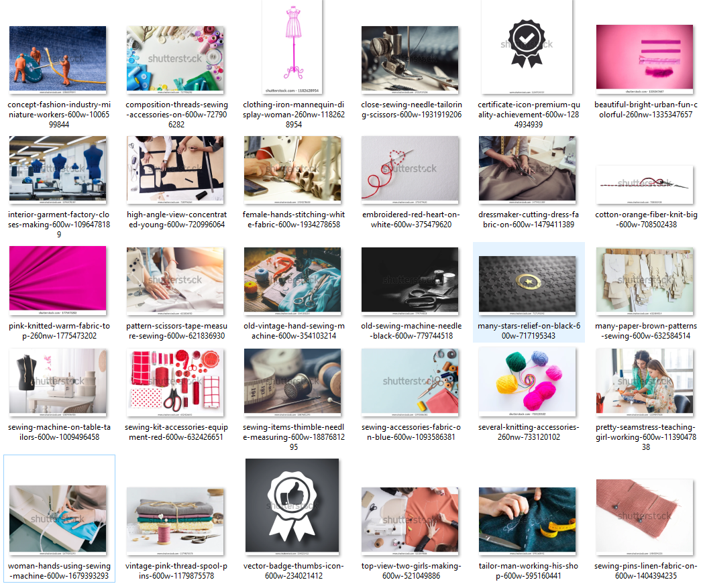Select the embroidered-red-heart-on-white thumbnail
703x588 pixels.
click(410, 170)
